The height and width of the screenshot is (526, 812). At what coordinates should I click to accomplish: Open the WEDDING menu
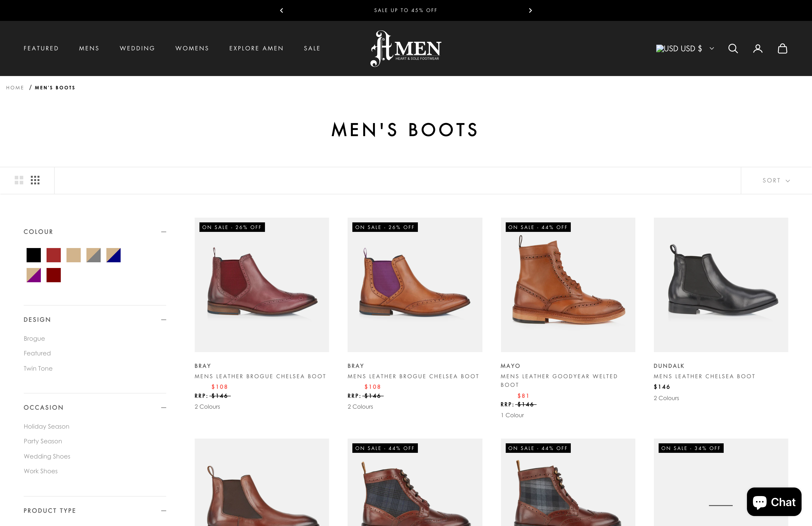137,48
